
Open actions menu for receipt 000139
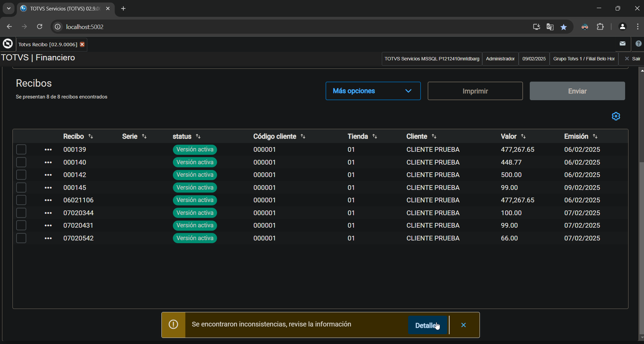(48, 150)
